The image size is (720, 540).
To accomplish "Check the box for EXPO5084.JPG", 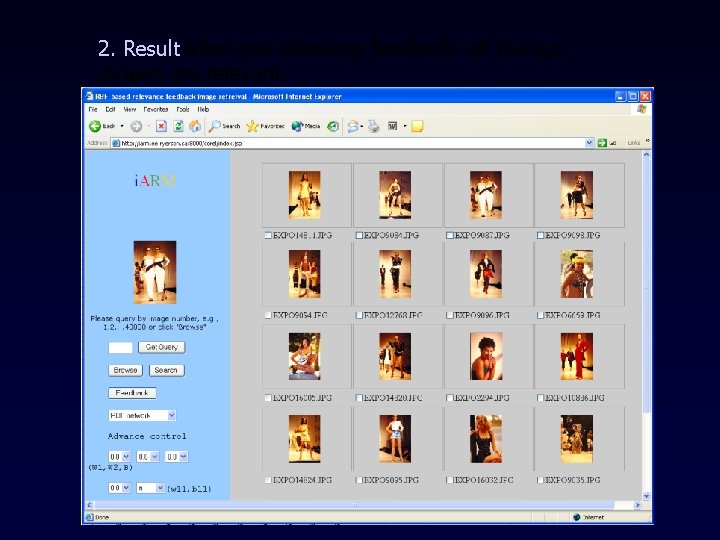I will [x=359, y=235].
